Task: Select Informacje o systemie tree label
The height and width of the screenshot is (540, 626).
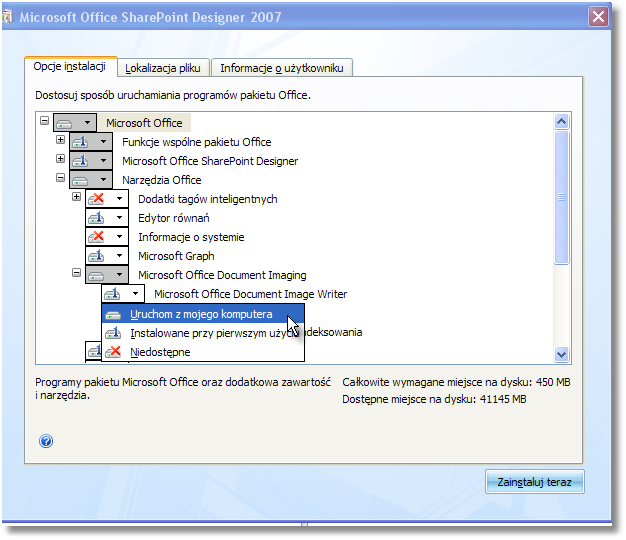Action: pyautogui.click(x=191, y=237)
